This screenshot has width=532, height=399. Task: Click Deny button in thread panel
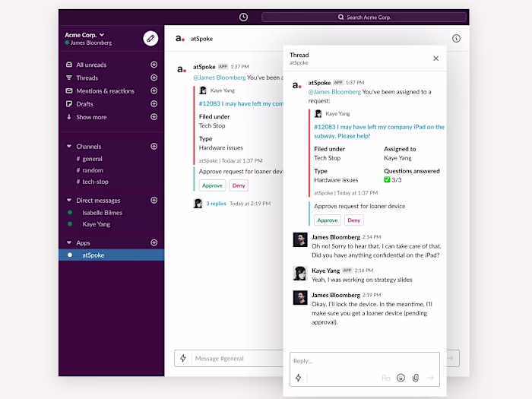354,220
